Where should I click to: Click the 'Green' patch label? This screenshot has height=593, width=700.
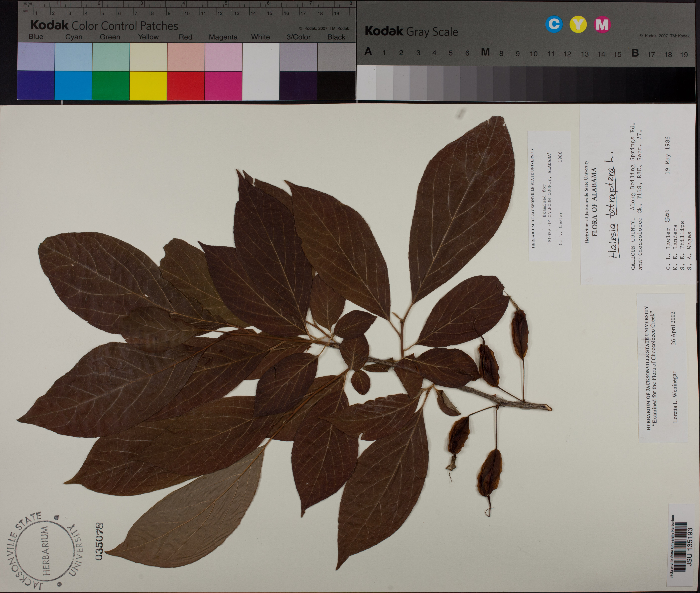point(110,37)
